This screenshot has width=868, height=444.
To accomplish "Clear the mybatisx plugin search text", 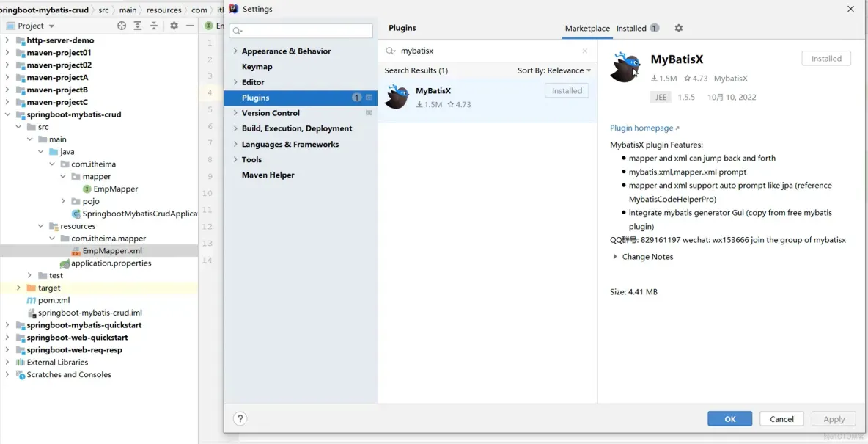I will (584, 51).
